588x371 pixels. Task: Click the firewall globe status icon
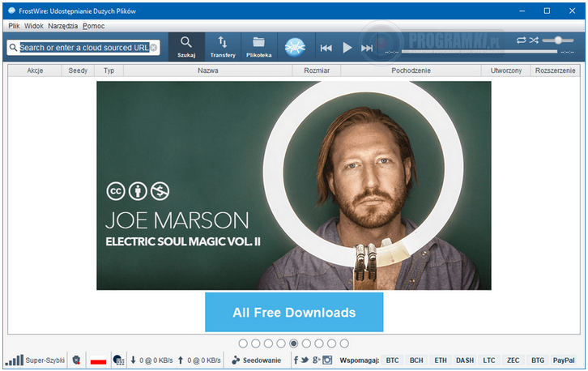[x=118, y=360]
